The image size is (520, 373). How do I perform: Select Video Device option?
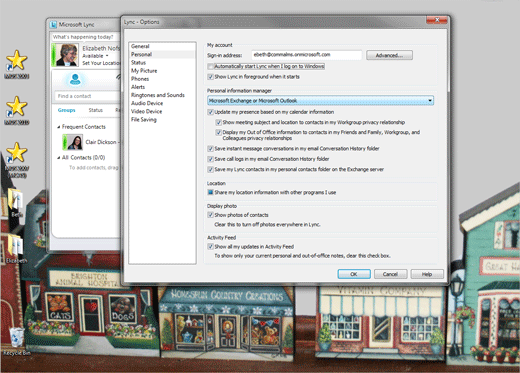click(x=147, y=111)
